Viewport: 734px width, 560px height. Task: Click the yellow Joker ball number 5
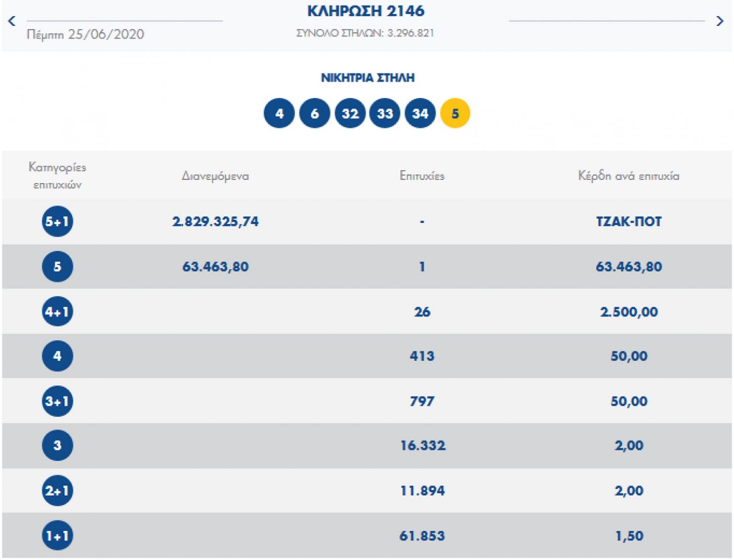[x=455, y=113]
